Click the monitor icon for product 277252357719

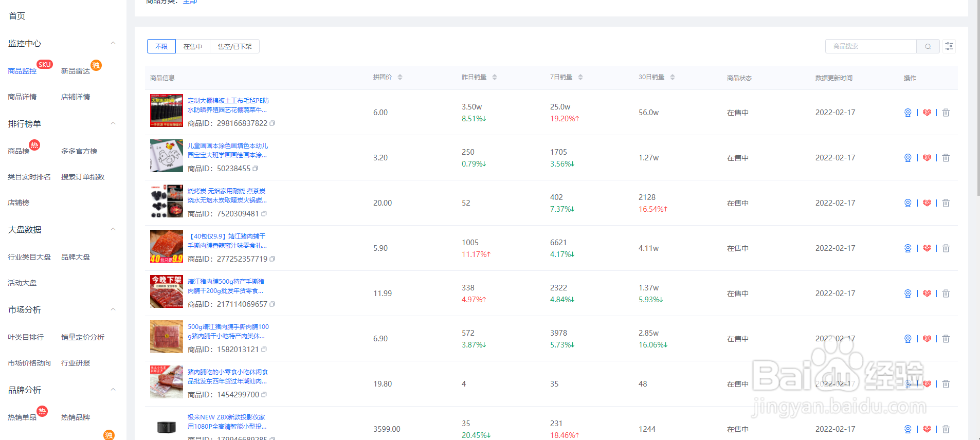click(x=908, y=248)
